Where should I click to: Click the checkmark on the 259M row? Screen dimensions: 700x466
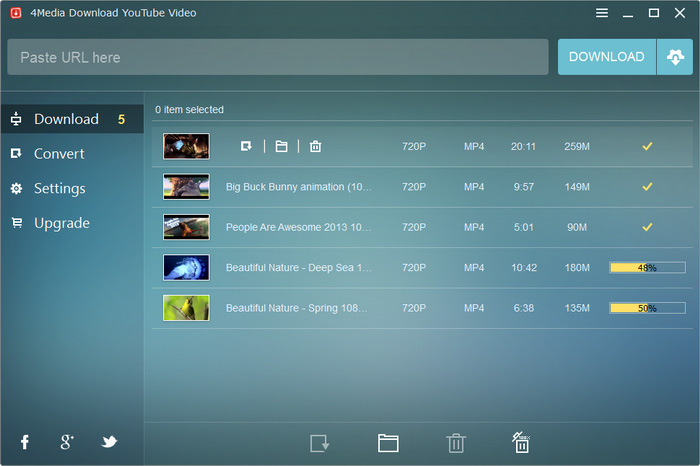click(647, 146)
